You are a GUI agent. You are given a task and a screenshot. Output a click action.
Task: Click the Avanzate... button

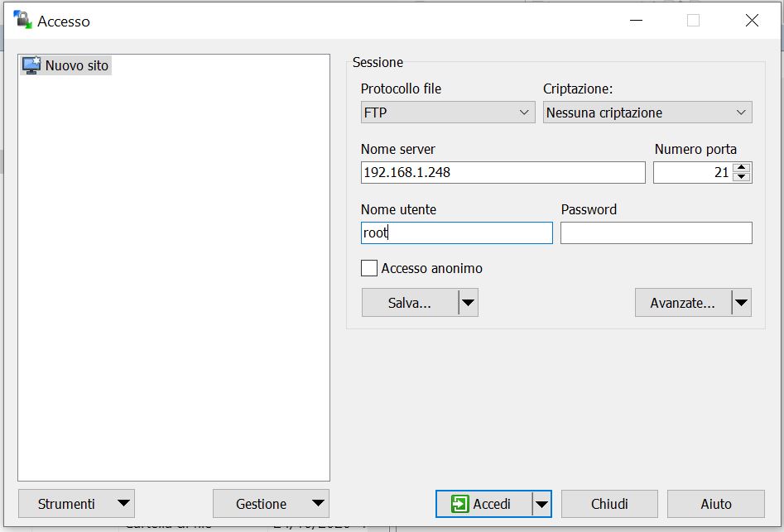point(683,303)
